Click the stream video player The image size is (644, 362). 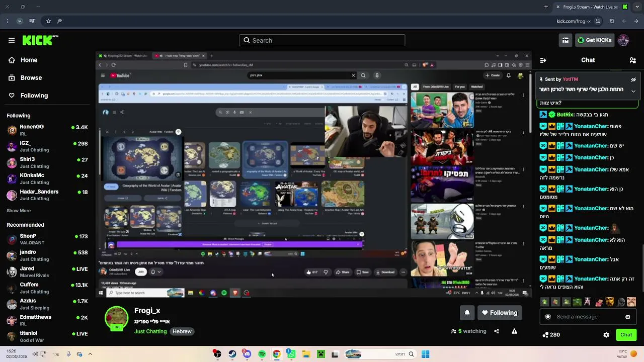313,174
